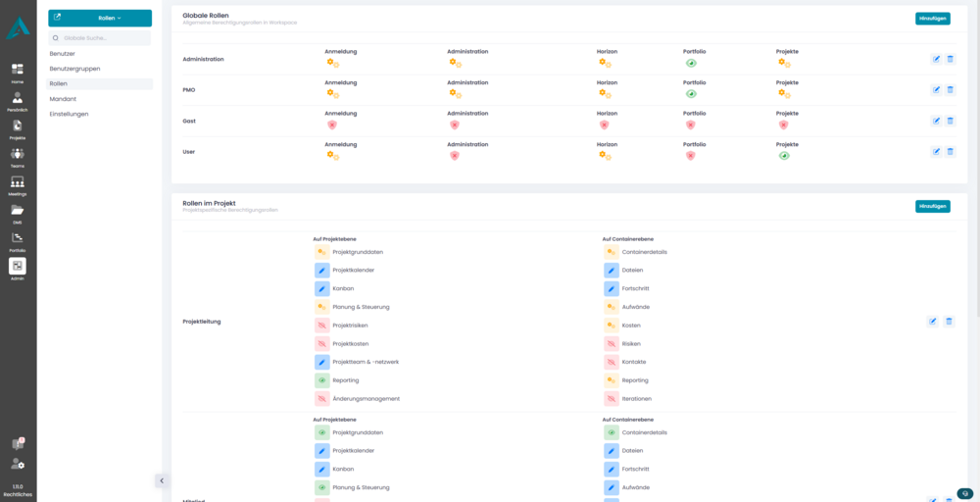Viewport: 980px width, 502px height.
Task: Toggle the Portfolio permission for the Administration role
Action: click(x=690, y=63)
